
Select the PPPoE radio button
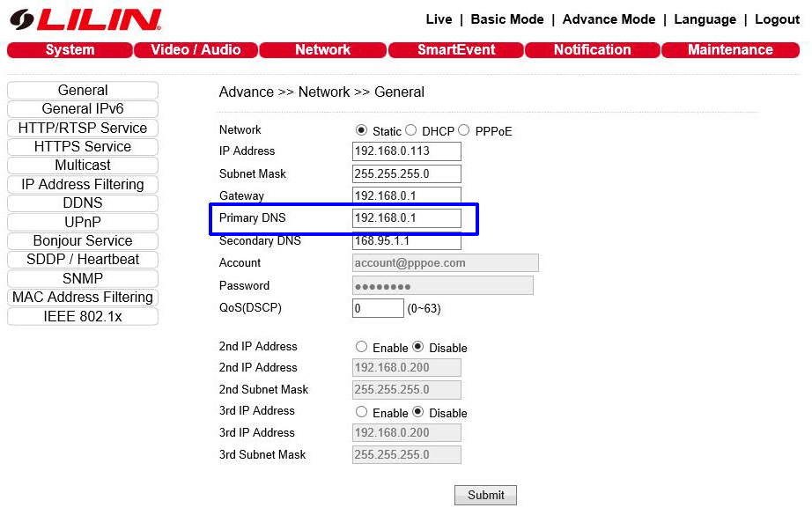(x=464, y=130)
